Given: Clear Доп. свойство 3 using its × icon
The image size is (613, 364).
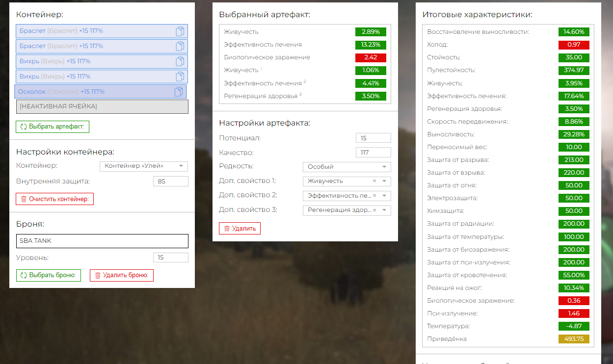Looking at the screenshot, I should pyautogui.click(x=374, y=210).
